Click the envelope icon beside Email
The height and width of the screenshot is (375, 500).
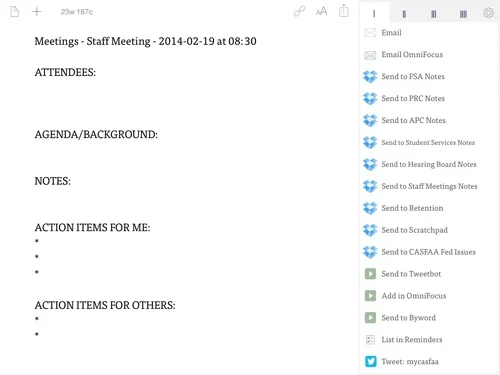pos(370,33)
